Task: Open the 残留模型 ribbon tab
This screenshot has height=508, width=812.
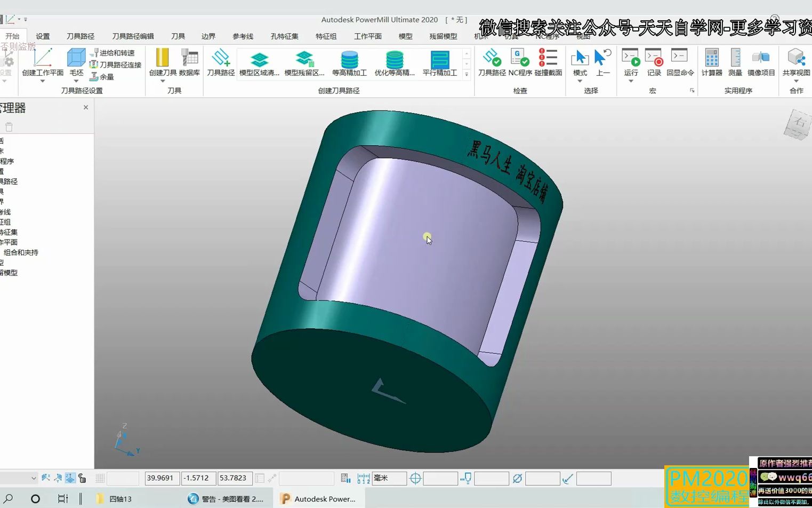Action: click(443, 36)
